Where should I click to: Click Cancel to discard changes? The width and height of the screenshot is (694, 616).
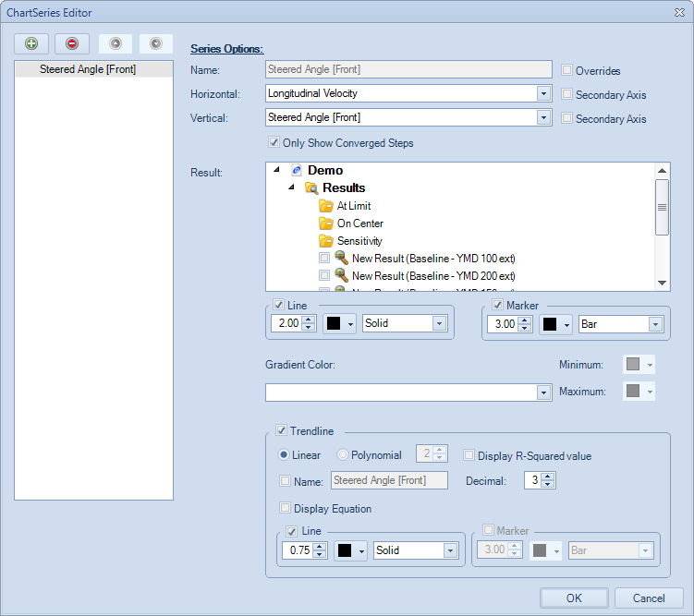[x=649, y=598]
